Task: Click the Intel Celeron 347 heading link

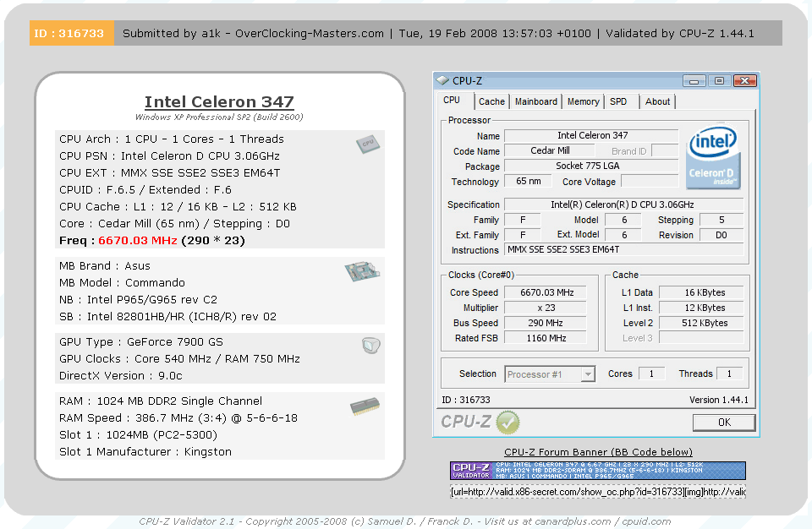Action: [x=219, y=102]
